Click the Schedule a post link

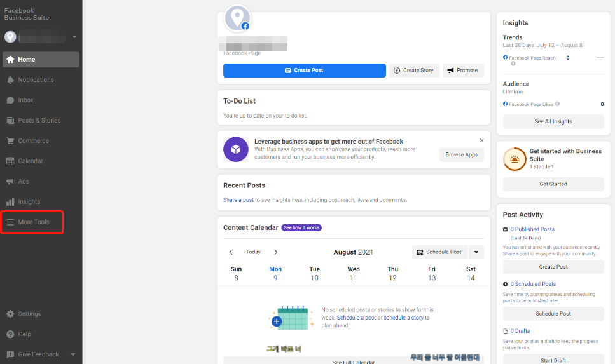pyautogui.click(x=356, y=318)
